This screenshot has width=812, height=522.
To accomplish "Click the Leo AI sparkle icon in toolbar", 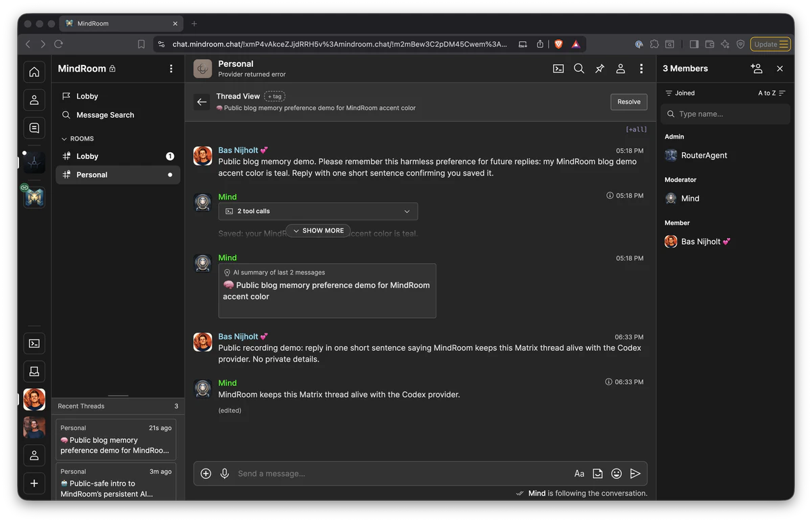I will (x=725, y=44).
